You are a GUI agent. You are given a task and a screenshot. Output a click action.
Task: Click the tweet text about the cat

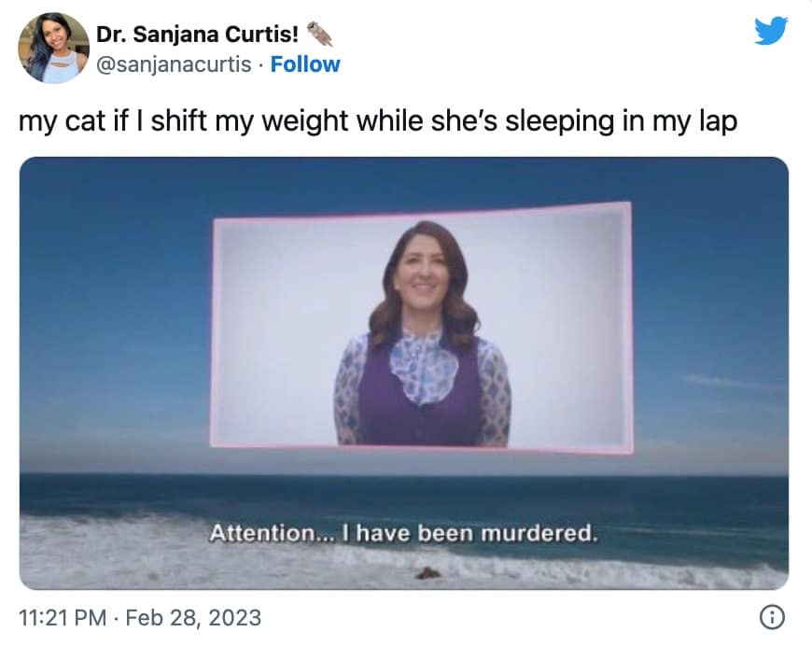(377, 121)
